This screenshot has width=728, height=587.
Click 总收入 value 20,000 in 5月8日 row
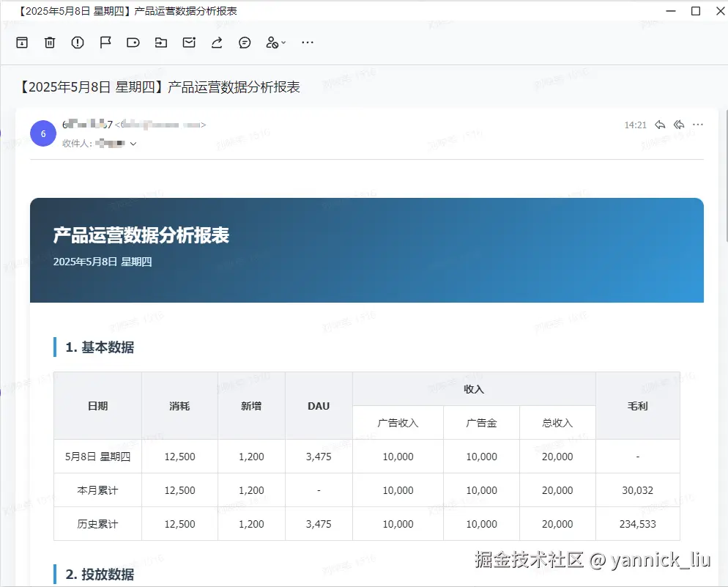pyautogui.click(x=557, y=457)
